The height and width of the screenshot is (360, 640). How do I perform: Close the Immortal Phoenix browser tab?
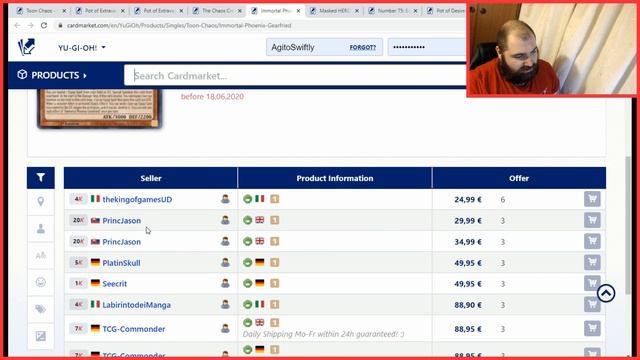tap(298, 11)
